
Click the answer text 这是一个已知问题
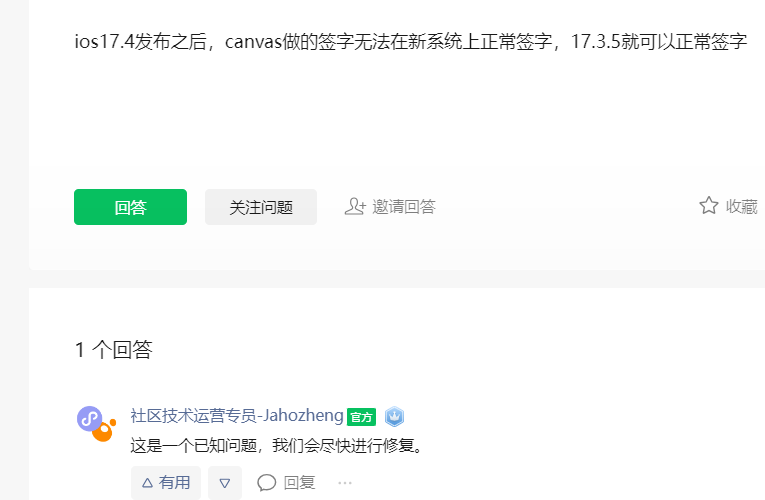click(194, 445)
